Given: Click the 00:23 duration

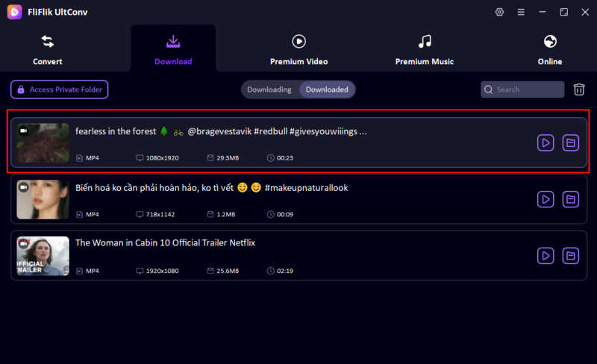Looking at the screenshot, I should (285, 158).
